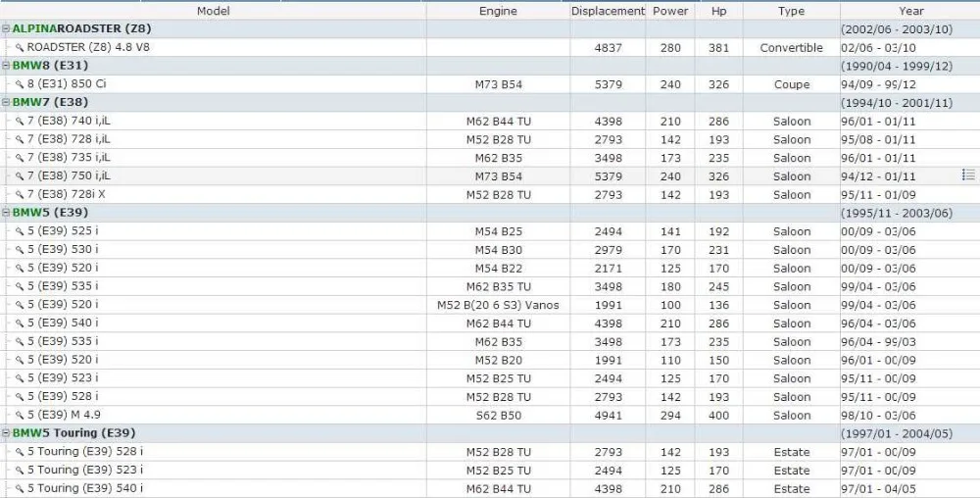Viewport: 980px width, 498px height.
Task: Click the M52 B20 engine cell
Action: point(498,361)
